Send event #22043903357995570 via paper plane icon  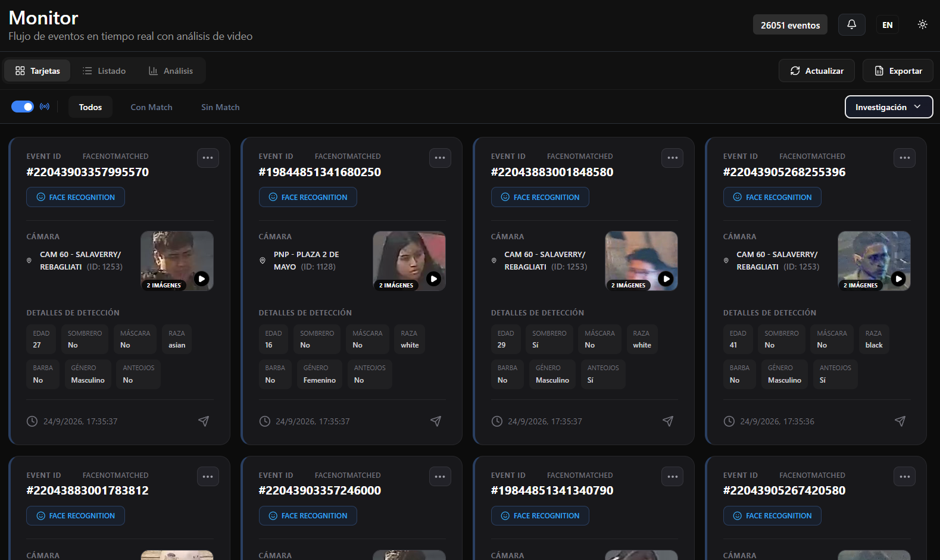pos(204,421)
